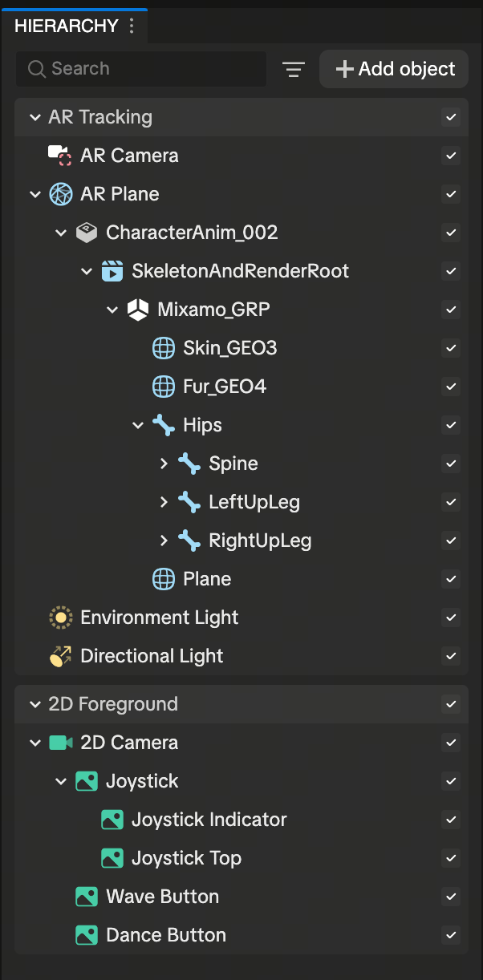The height and width of the screenshot is (980, 483).
Task: Open the HIERARCHY tab options menu
Action: pos(132,26)
